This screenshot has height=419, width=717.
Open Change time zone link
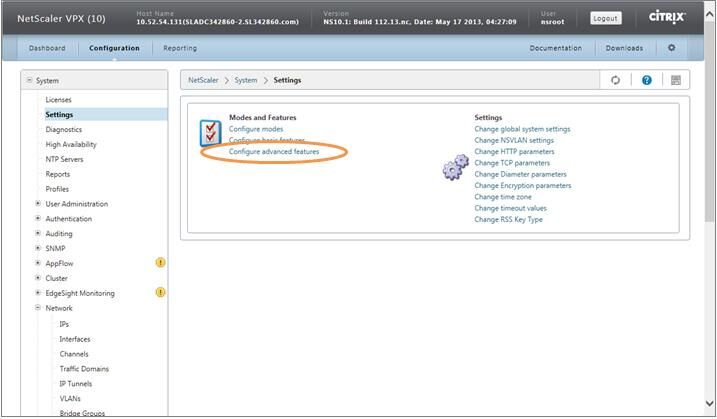503,197
